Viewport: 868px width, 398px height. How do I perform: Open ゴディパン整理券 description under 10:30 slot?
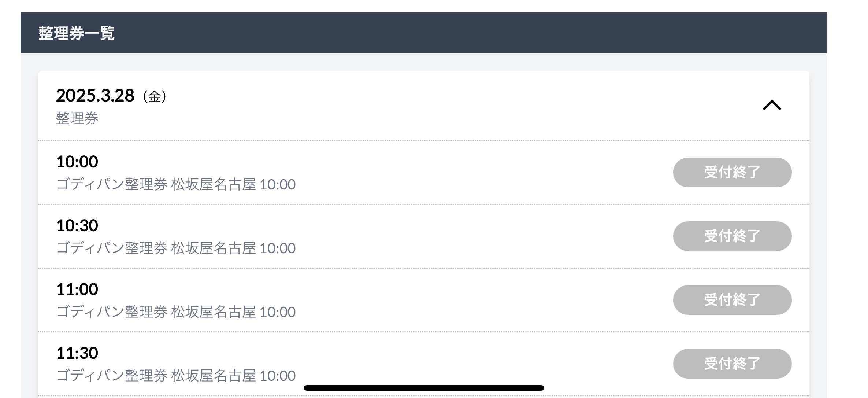176,248
